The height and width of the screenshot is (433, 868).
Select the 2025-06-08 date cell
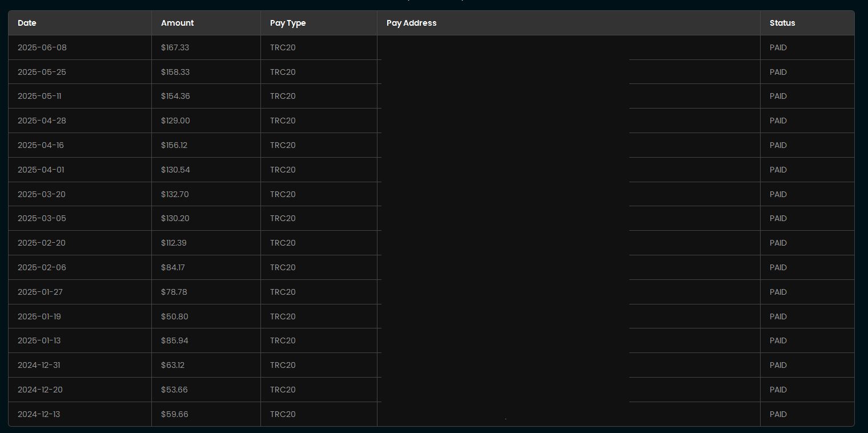click(42, 47)
